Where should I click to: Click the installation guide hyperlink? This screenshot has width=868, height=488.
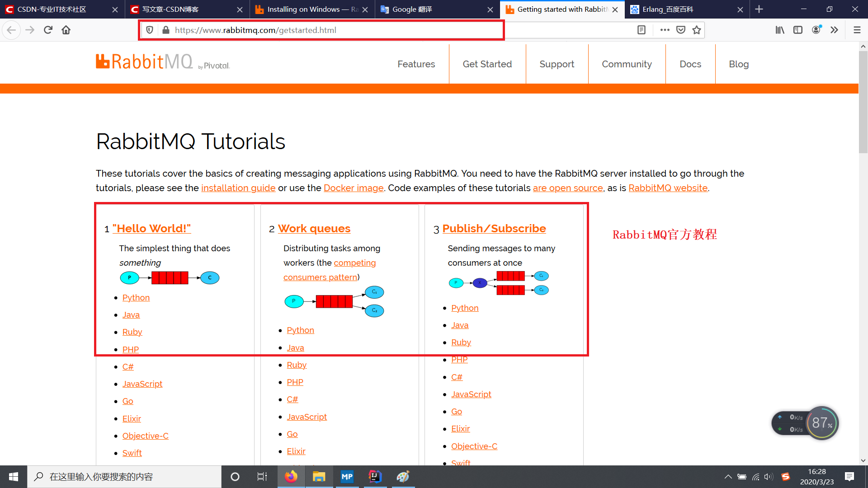click(238, 188)
